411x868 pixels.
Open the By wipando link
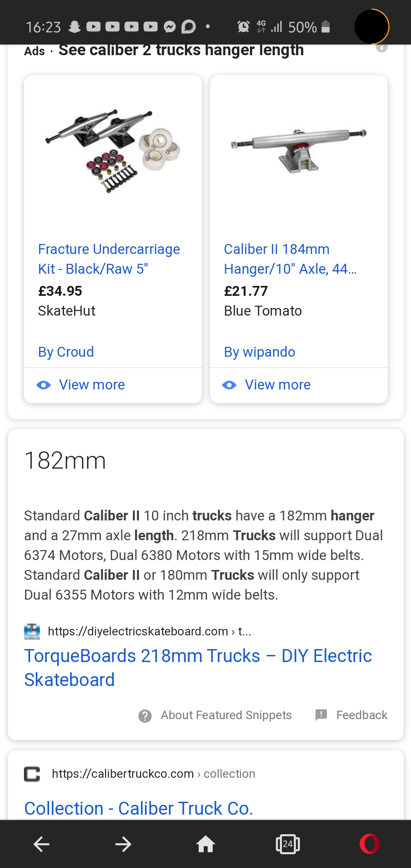click(x=260, y=352)
